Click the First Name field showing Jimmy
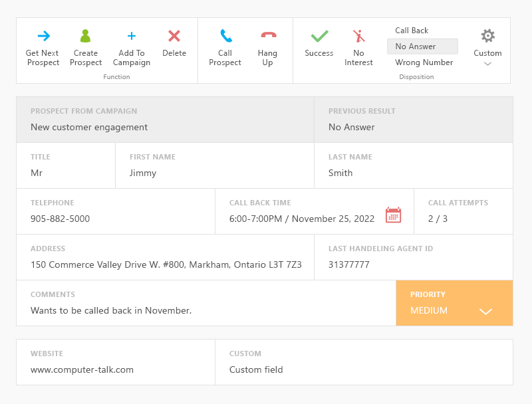 (215, 165)
